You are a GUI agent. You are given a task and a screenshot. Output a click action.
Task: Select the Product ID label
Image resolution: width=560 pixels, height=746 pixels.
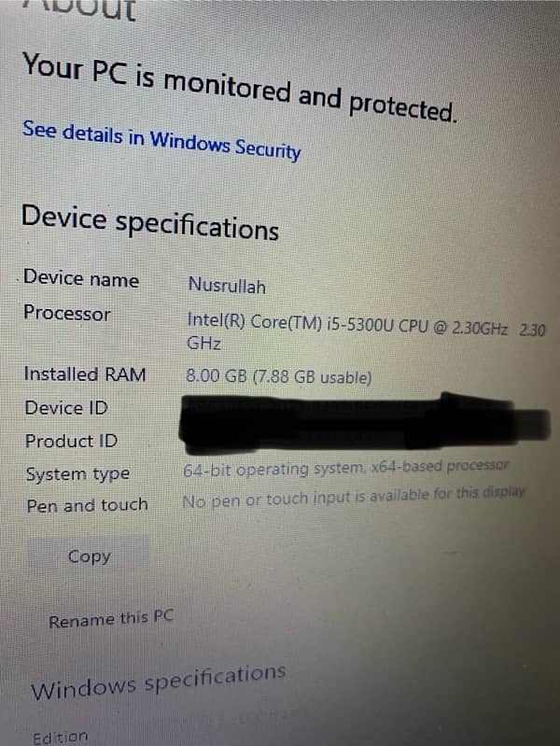click(x=71, y=441)
